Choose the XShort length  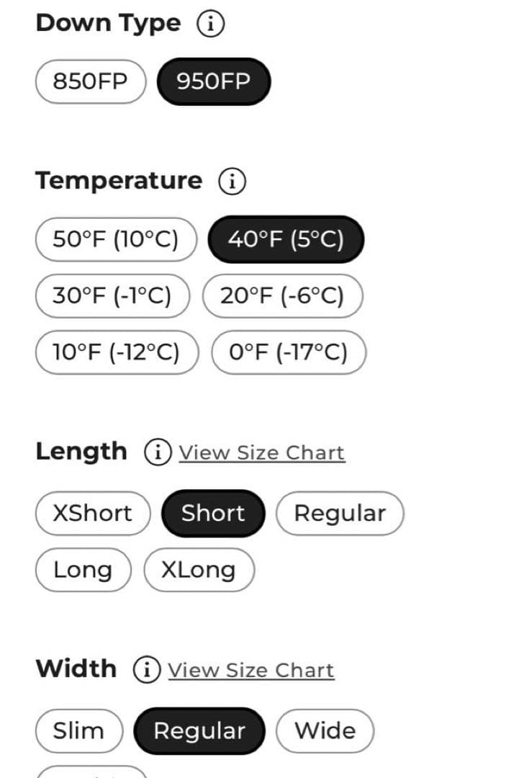93,514
